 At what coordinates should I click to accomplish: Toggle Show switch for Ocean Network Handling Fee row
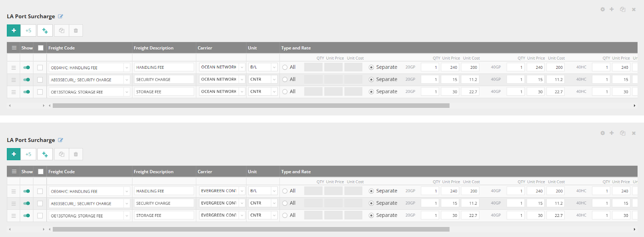pos(27,68)
